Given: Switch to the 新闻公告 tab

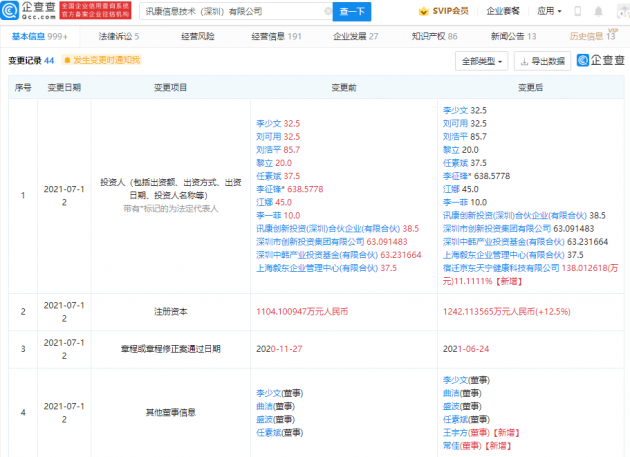Looking at the screenshot, I should 513,37.
